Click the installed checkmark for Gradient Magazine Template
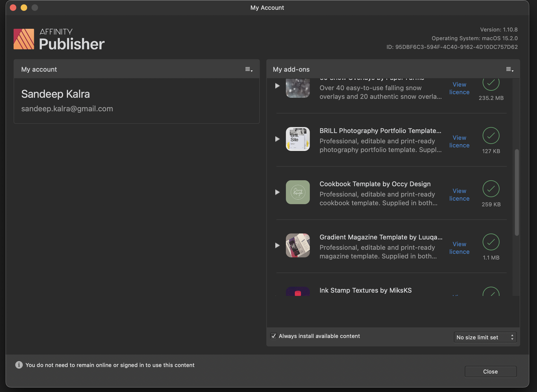The width and height of the screenshot is (537, 392). [491, 242]
